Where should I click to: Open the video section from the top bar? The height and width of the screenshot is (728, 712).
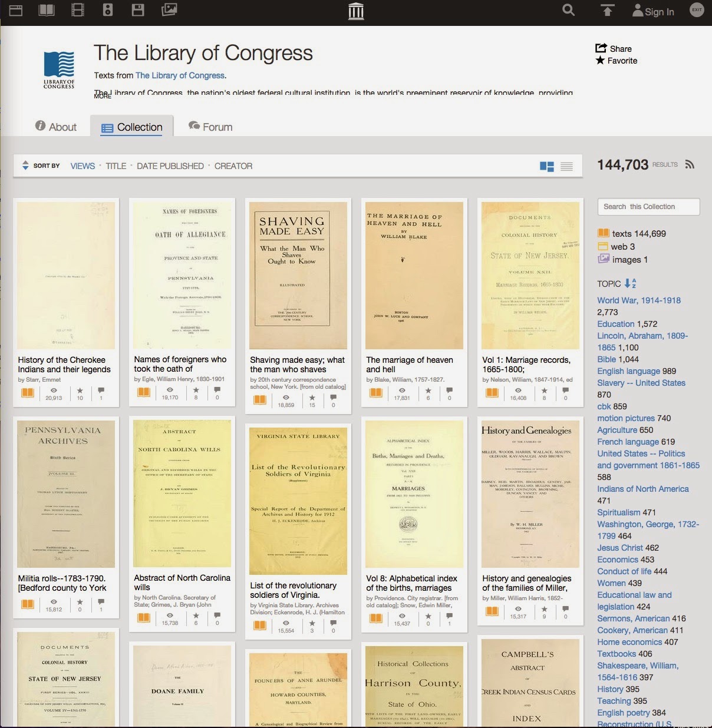coord(77,10)
